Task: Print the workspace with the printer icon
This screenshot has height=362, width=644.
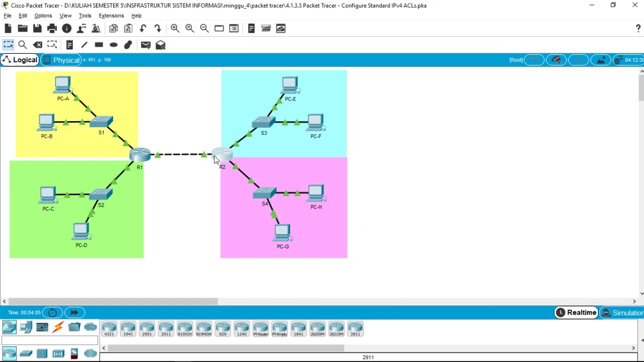Action: tap(52, 29)
